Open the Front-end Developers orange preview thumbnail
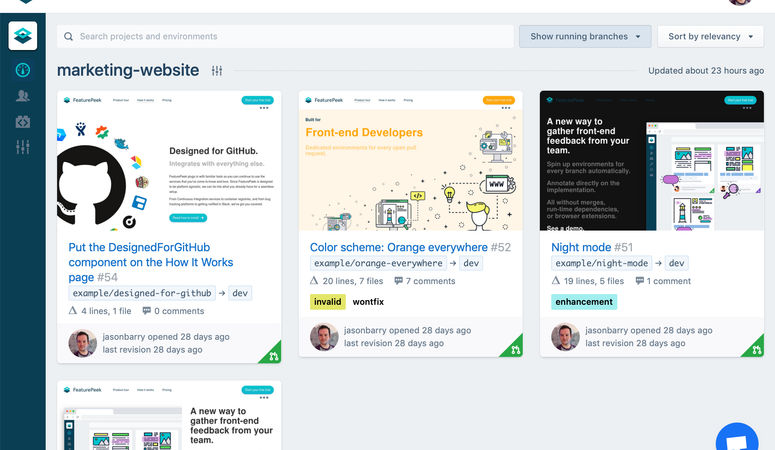Viewport: 775px width, 450px height. [410, 161]
